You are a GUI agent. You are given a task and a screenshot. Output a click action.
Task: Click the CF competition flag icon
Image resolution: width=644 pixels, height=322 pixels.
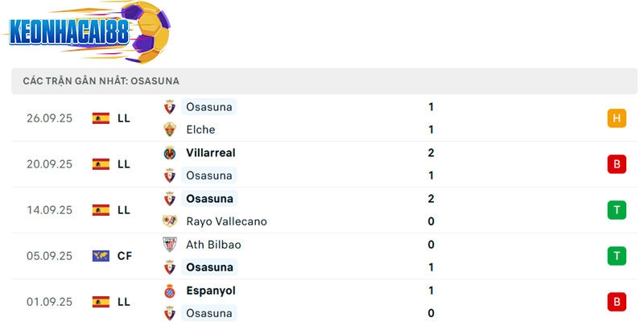point(101,256)
